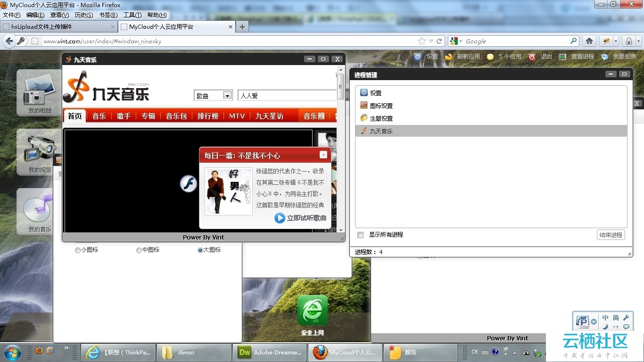Click the 结束进程 button

tap(611, 235)
